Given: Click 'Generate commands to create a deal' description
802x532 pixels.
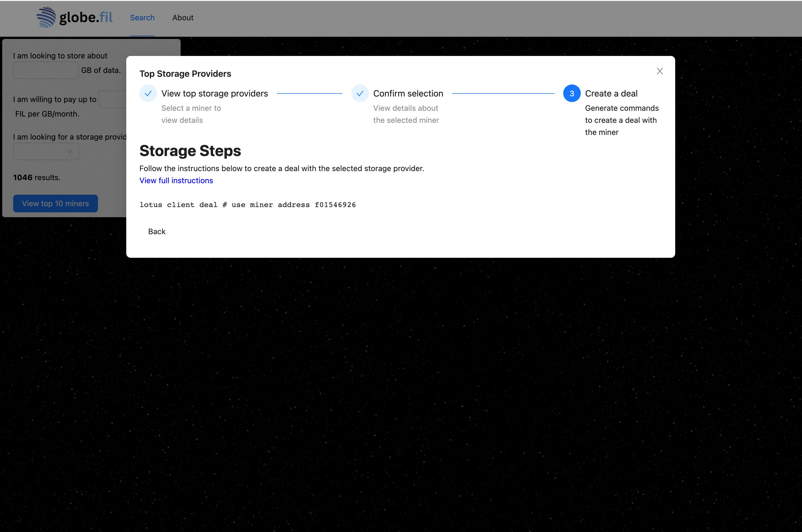Looking at the screenshot, I should [622, 120].
